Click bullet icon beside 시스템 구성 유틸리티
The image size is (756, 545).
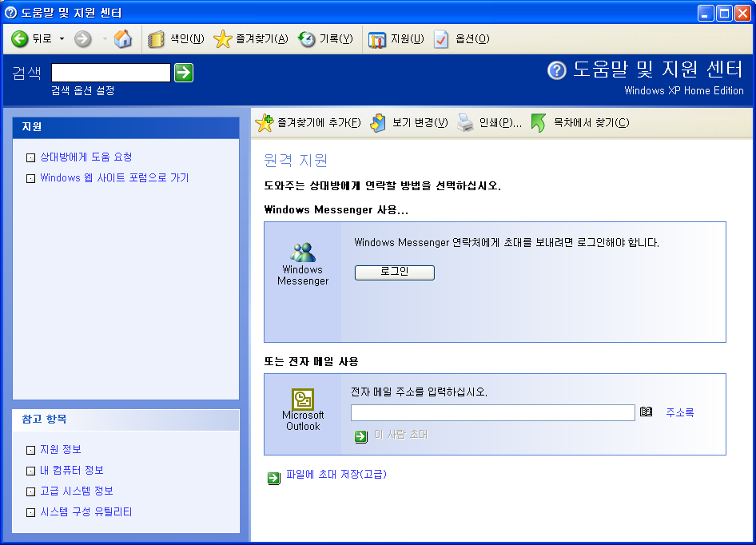point(30,512)
